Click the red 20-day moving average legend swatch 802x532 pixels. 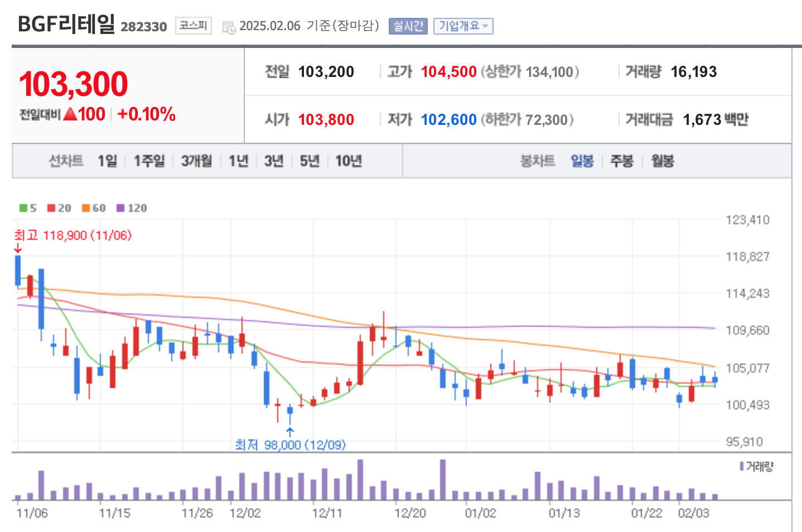[51, 208]
